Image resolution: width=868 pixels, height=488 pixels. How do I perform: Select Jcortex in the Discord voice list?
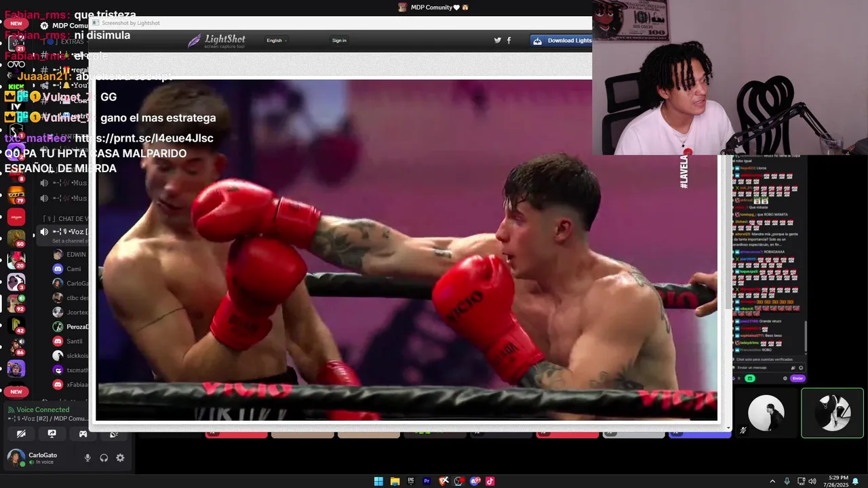pos(71,312)
